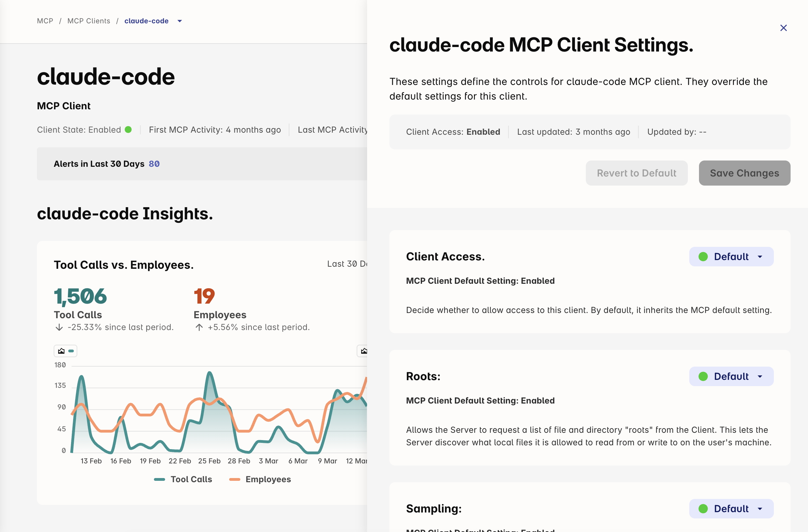Click the Tool Calls area chart type icon
The height and width of the screenshot is (532, 808).
[x=62, y=351]
